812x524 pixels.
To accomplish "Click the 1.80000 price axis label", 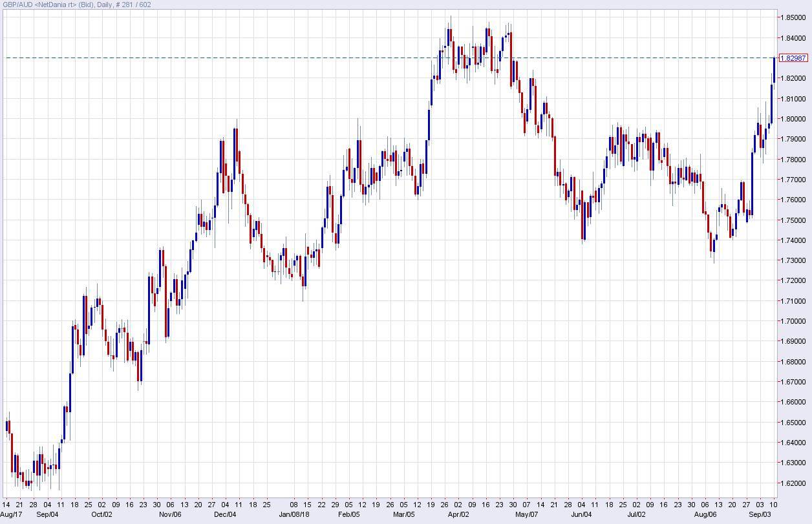I will [793, 119].
